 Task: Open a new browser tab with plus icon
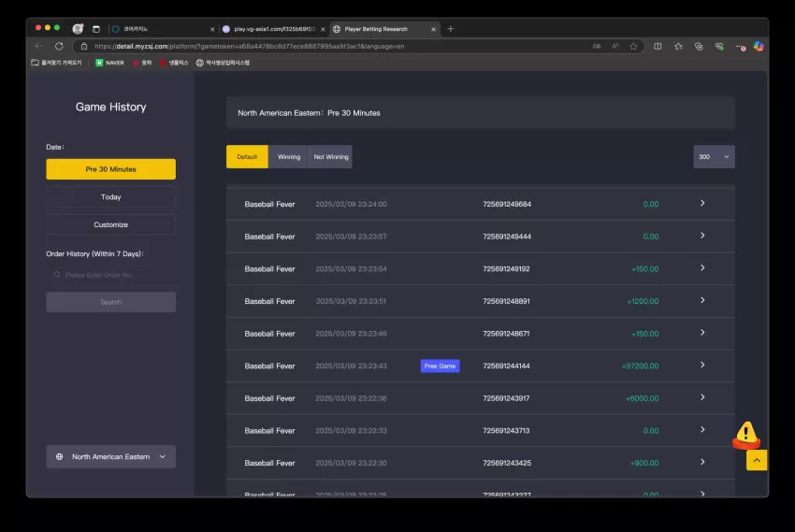450,29
